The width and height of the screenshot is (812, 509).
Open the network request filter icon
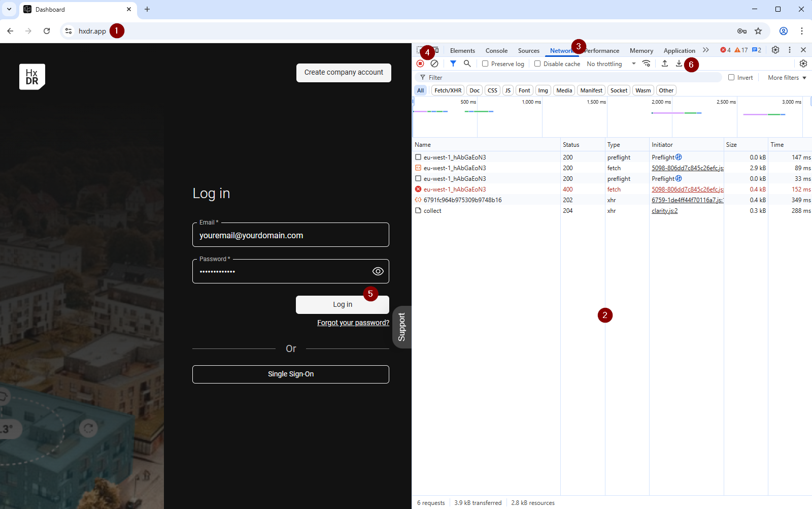click(453, 63)
